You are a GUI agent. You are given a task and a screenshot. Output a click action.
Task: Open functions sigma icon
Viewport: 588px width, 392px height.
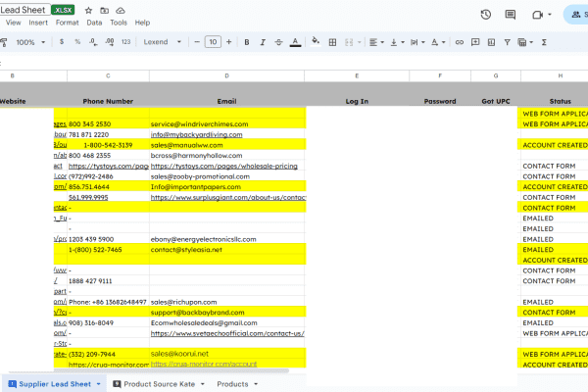tap(544, 42)
